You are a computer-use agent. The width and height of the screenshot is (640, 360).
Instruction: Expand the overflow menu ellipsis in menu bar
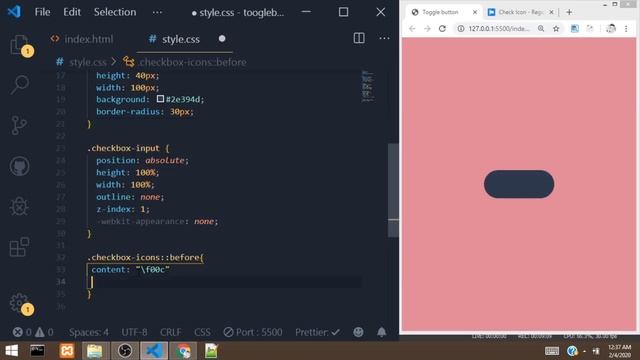coord(157,12)
